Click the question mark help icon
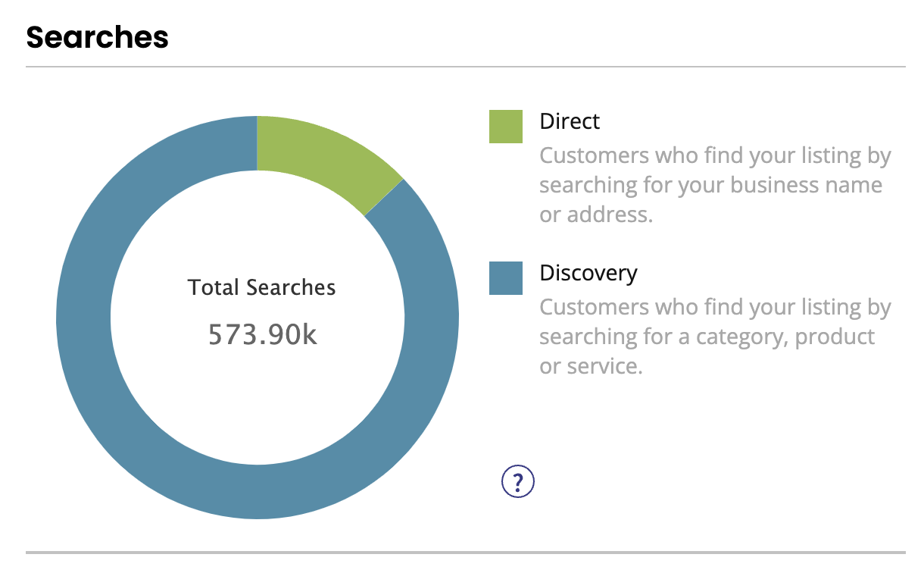The height and width of the screenshot is (570, 924). pyautogui.click(x=518, y=481)
